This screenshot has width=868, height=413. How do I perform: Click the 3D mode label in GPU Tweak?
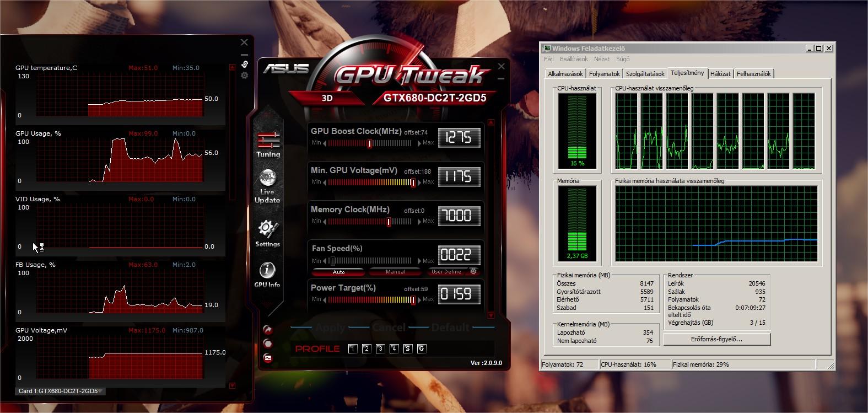[x=327, y=99]
